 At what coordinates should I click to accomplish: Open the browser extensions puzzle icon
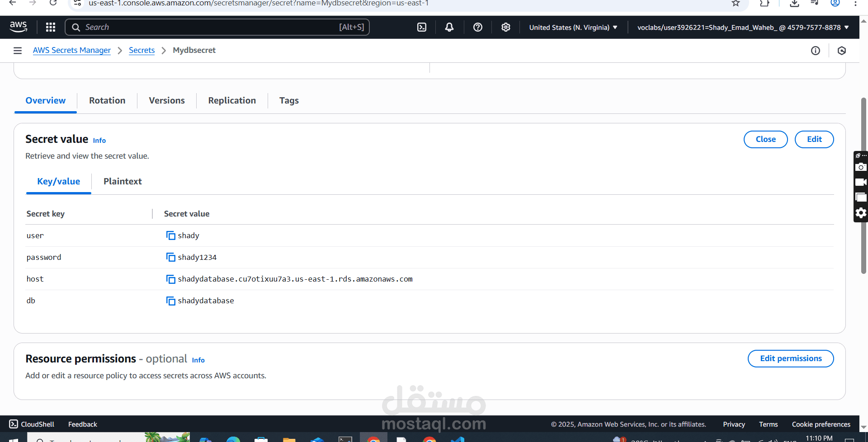pyautogui.click(x=764, y=4)
